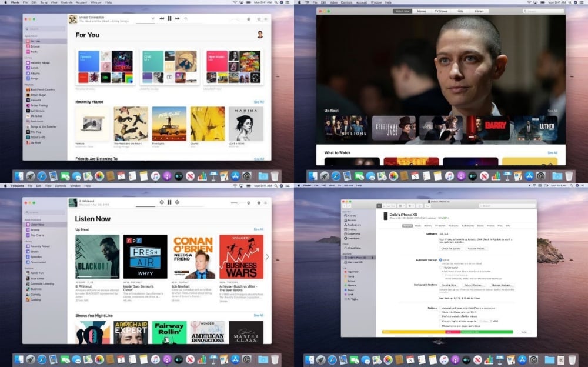Click See All beside Recently Played
Viewport: 588px width, 367px height.
pos(258,102)
